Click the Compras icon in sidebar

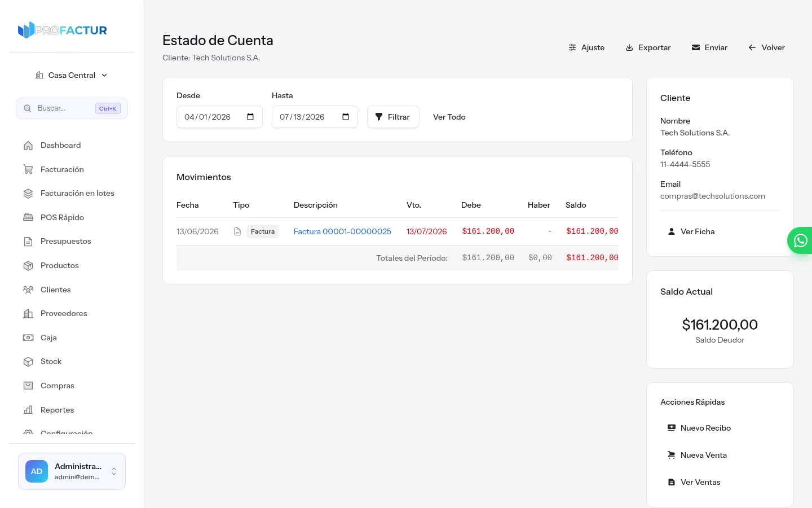[x=28, y=386]
